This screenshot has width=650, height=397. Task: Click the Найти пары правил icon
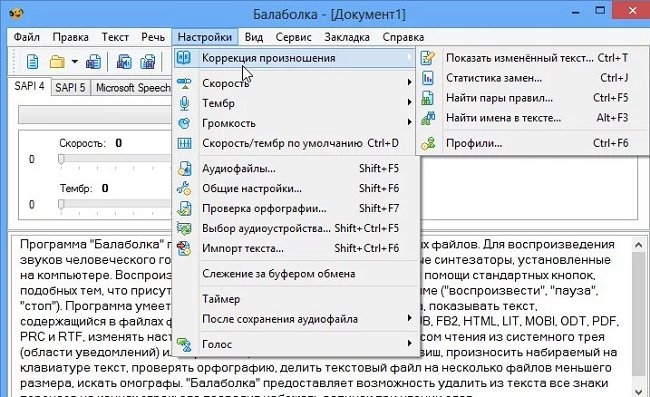428,98
